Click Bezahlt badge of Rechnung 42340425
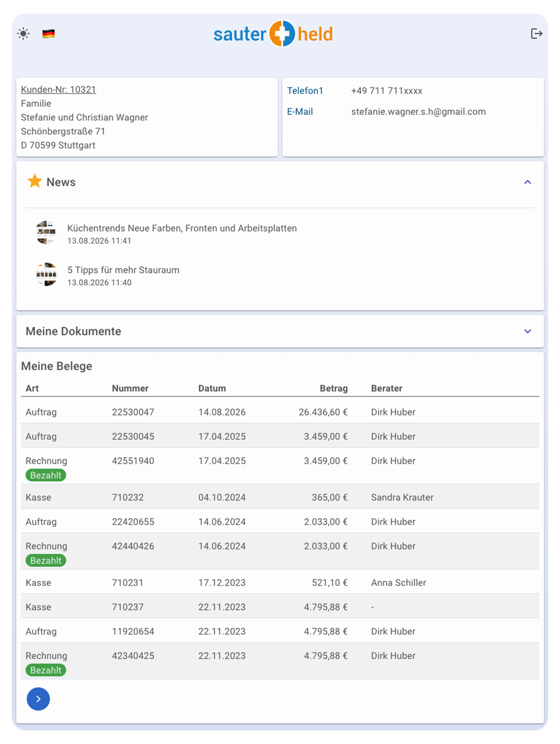Screen dimensions: 560x744 46,670
